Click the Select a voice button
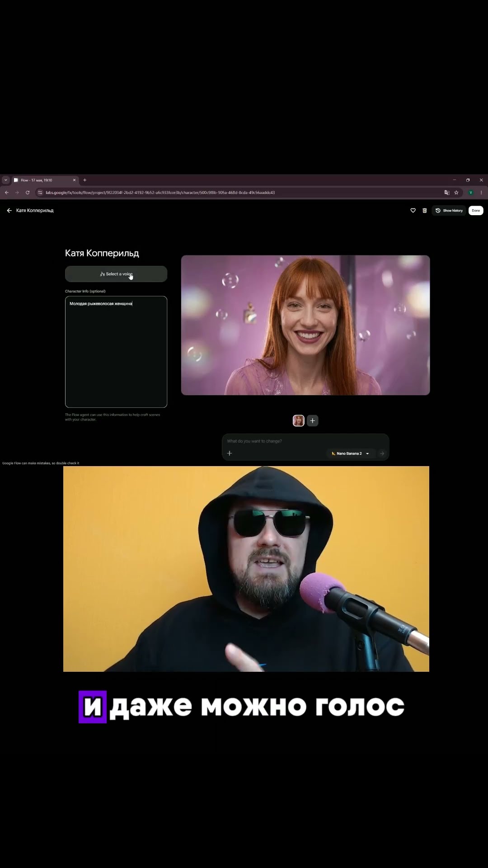Viewport: 488px width, 868px height. click(116, 274)
